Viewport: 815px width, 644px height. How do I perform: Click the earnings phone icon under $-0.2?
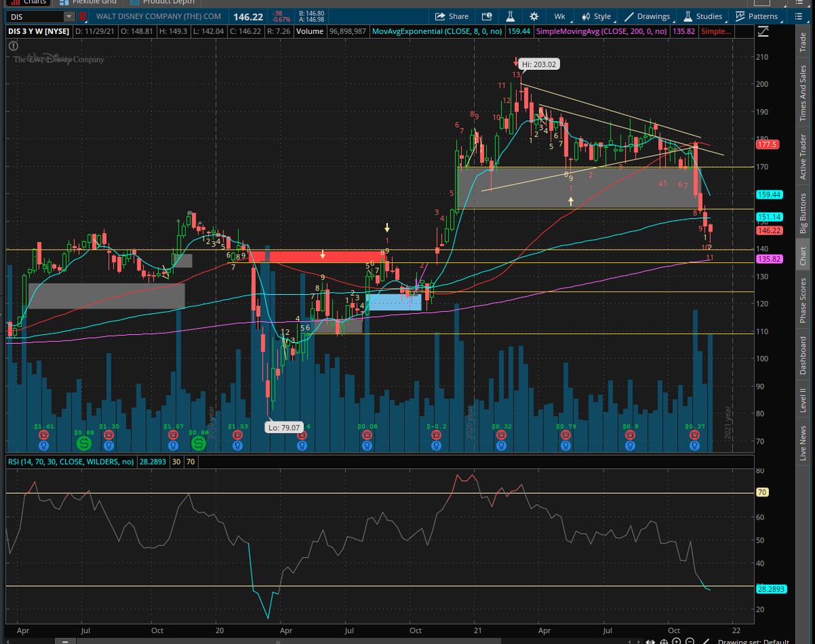(x=435, y=435)
